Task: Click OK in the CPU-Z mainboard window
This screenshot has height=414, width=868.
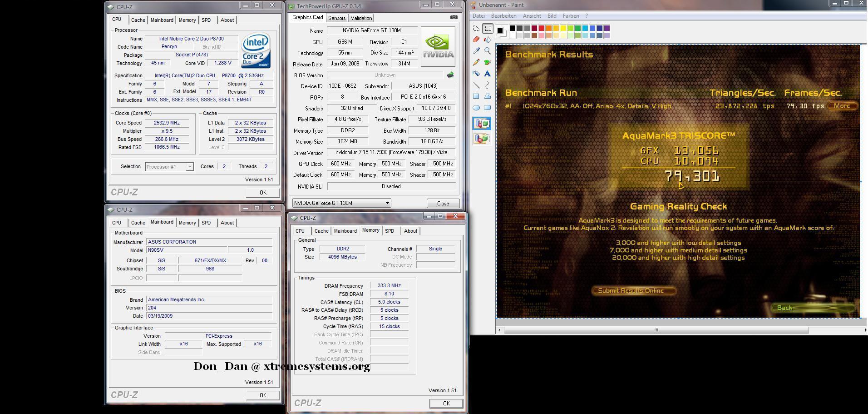Action: [263, 395]
